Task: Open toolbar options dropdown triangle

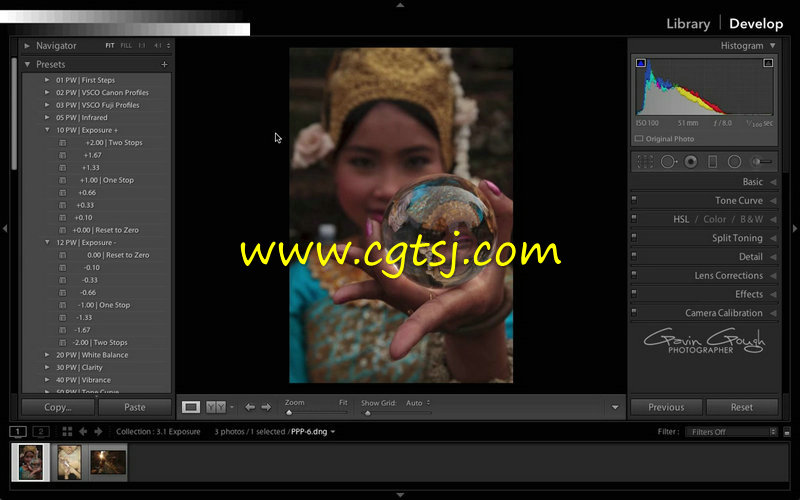Action: (615, 407)
